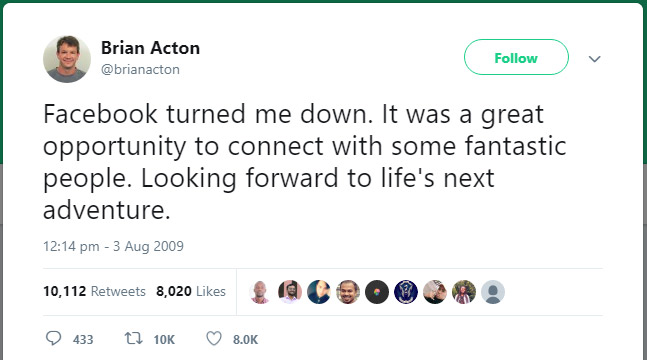Click the 10K retweet count
This screenshot has height=360, width=647.
164,339
